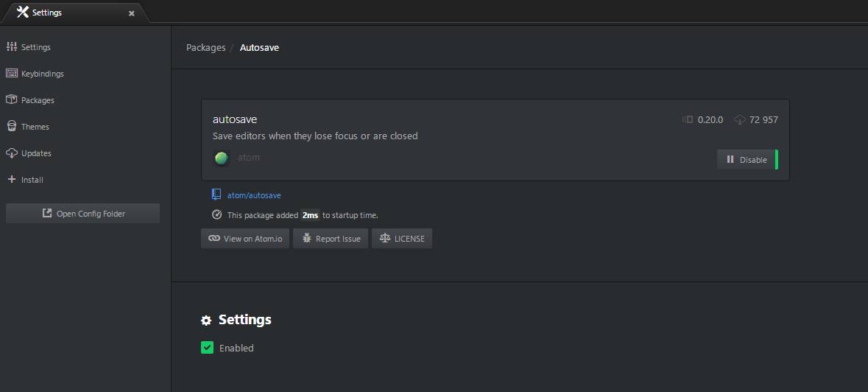This screenshot has height=392, width=868.
Task: Click the Settings section heading
Action: coord(244,320)
